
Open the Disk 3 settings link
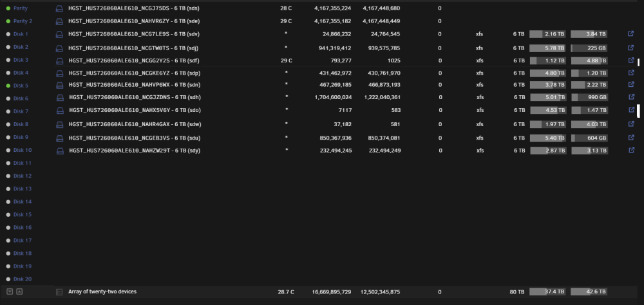click(x=21, y=60)
